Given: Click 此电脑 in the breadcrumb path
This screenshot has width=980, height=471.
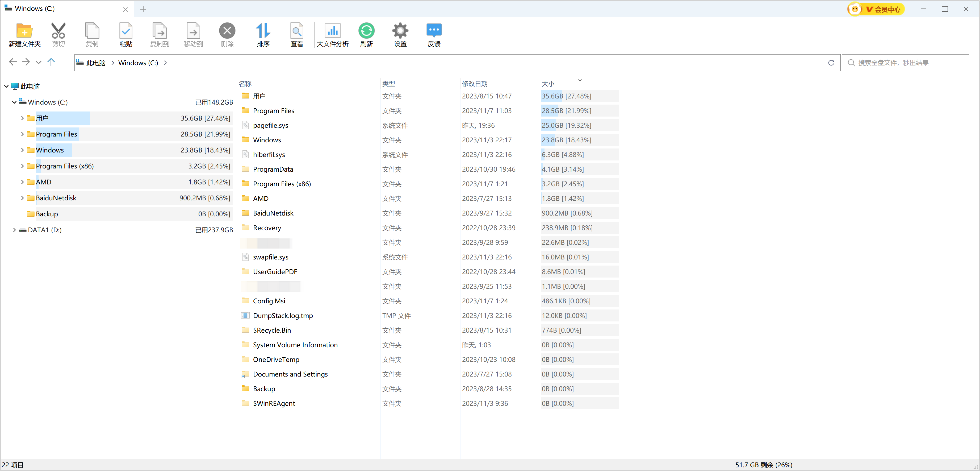Looking at the screenshot, I should (96, 63).
